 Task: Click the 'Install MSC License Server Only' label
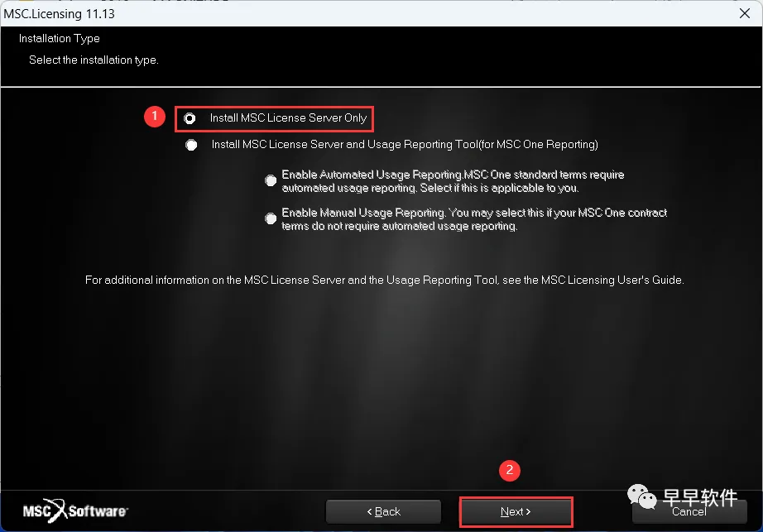point(288,118)
